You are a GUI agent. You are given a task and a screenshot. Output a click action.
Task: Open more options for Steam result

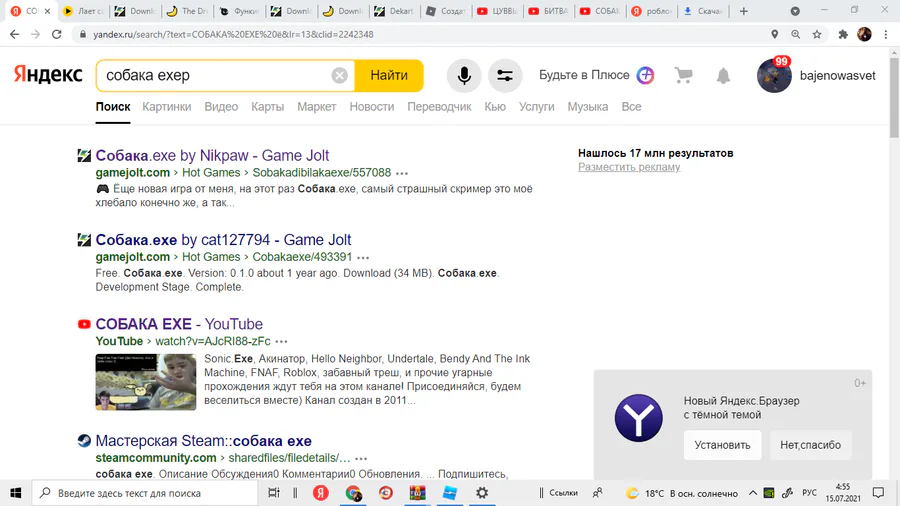[x=360, y=459]
